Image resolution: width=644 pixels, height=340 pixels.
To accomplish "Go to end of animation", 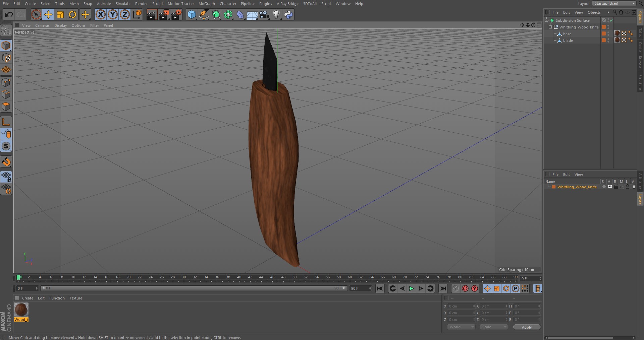I will click(443, 288).
